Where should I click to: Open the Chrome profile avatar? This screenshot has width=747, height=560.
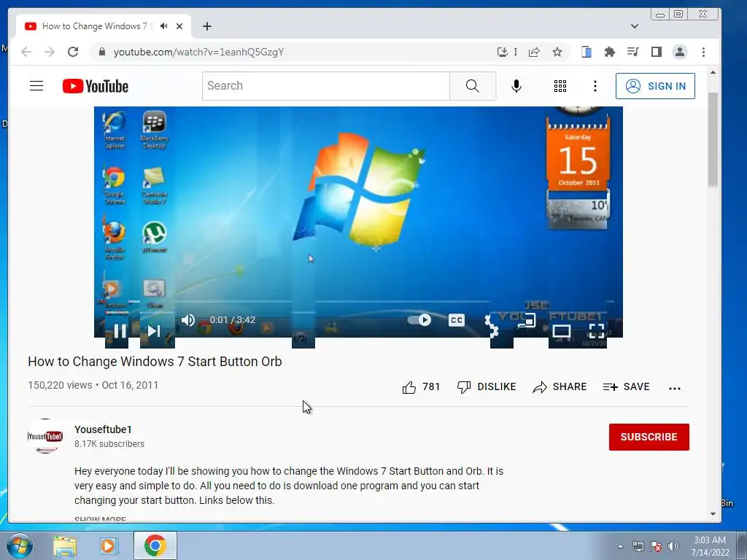680,52
